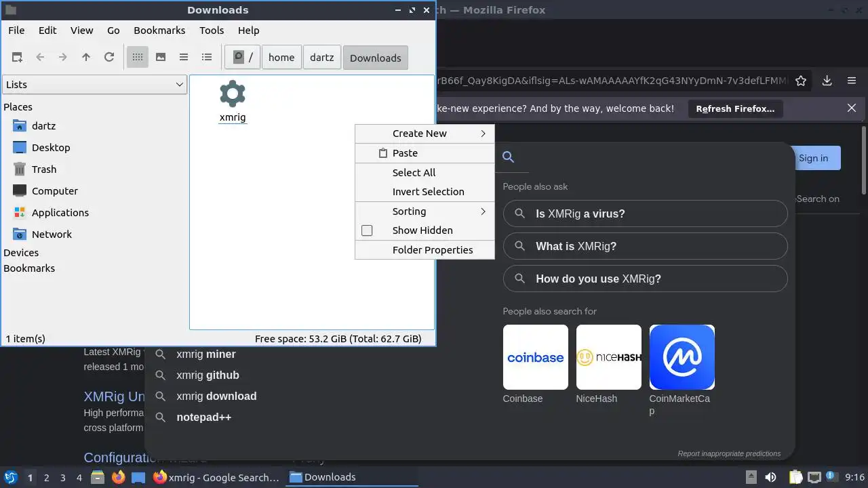Open Folder Properties from context menu

click(x=425, y=250)
